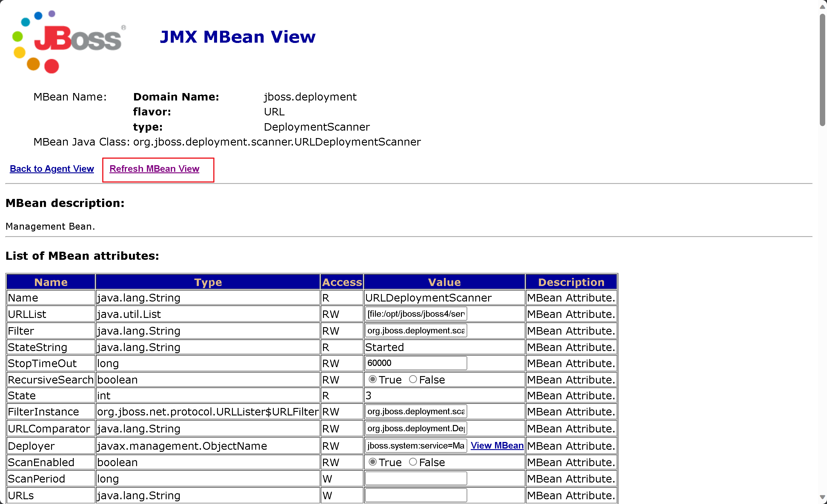
Task: Click the scrollbar up arrow
Action: click(822, 7)
